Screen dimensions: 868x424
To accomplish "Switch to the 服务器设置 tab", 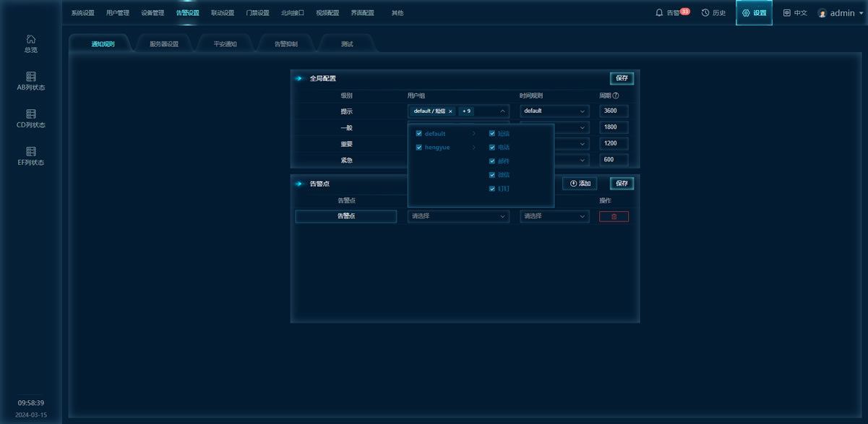I will tap(164, 44).
